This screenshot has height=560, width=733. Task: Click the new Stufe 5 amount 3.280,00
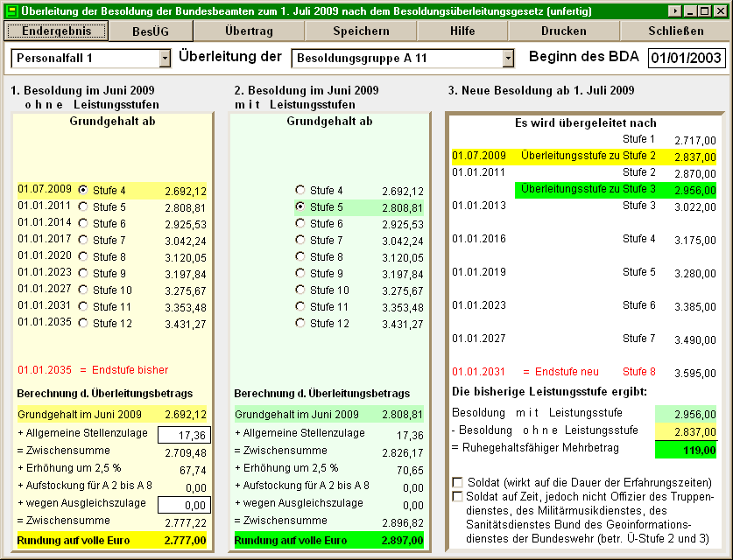695,273
